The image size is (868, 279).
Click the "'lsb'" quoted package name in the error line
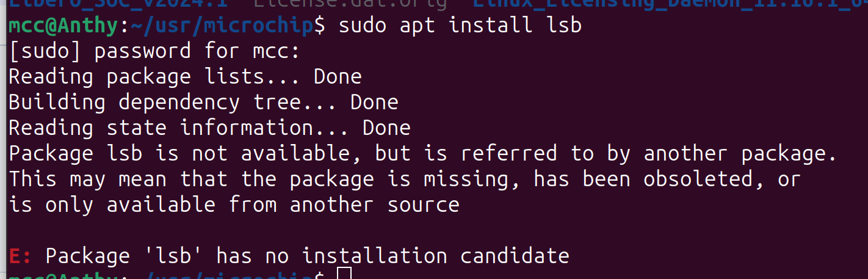[x=173, y=255]
